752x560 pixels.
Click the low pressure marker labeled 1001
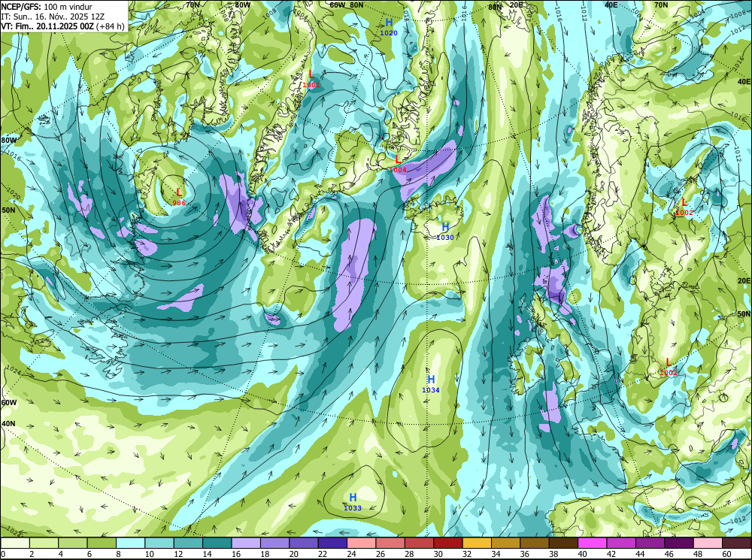coord(311,79)
